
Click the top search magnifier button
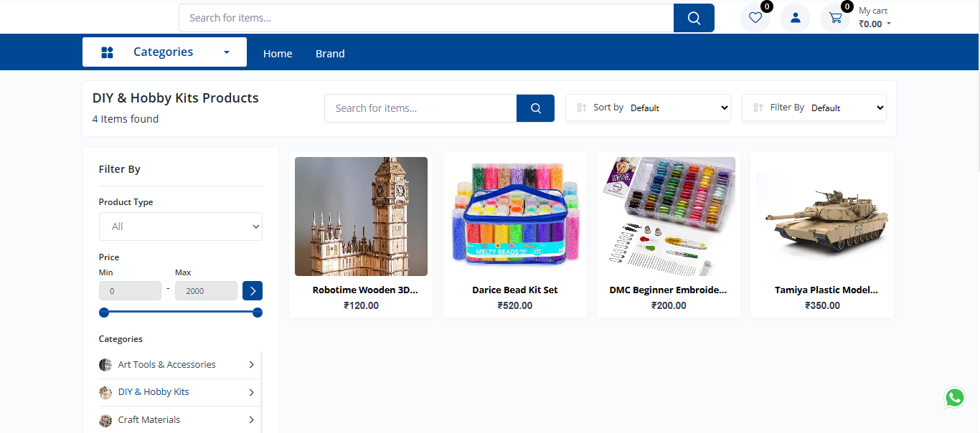pyautogui.click(x=694, y=18)
